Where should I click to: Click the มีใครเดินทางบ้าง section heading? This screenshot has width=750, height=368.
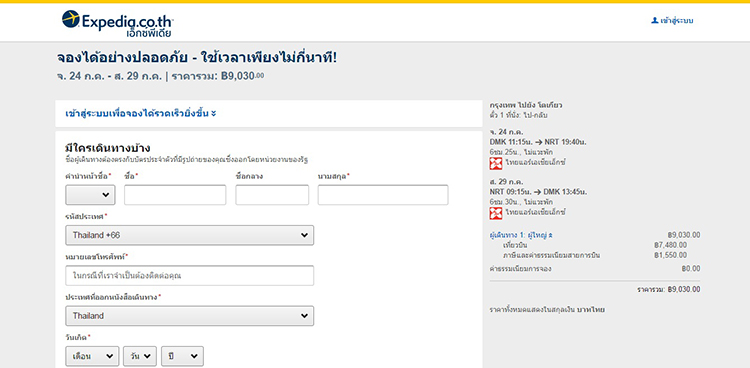(x=108, y=148)
